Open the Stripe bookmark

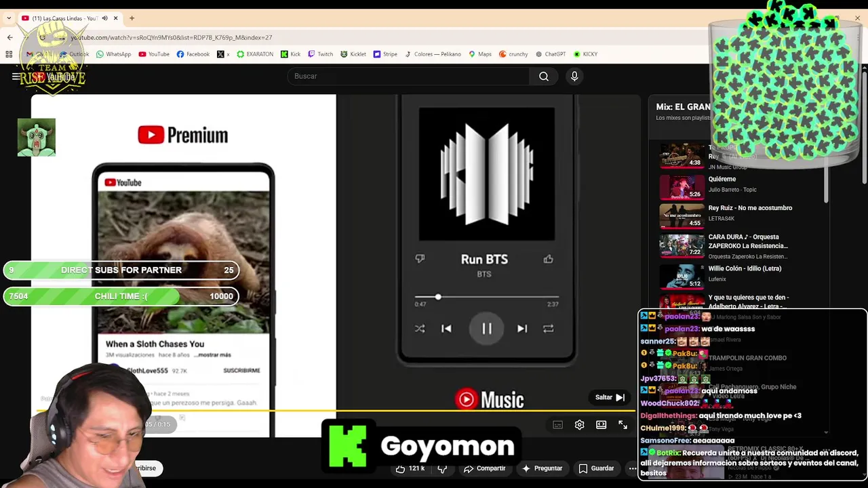pyautogui.click(x=385, y=54)
